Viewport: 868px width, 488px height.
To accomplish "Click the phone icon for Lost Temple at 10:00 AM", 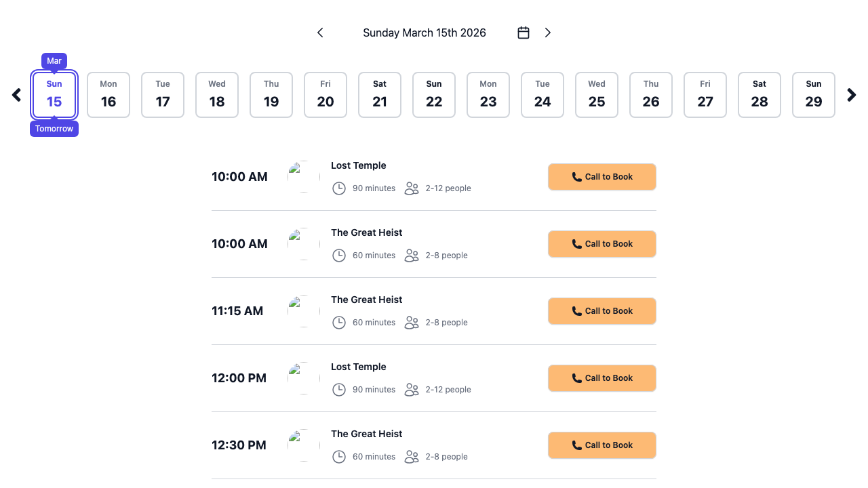I will pos(576,176).
